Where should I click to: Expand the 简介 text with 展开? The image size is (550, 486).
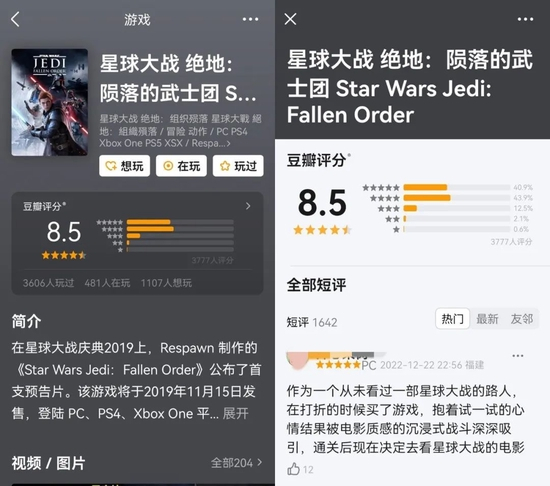coord(235,414)
